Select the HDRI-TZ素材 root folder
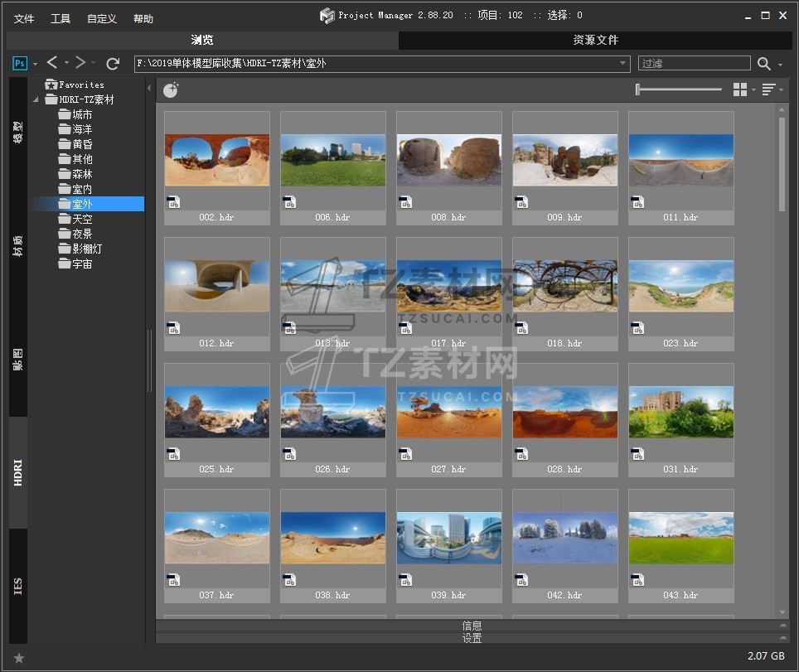Image resolution: width=799 pixels, height=672 pixels. [80, 99]
